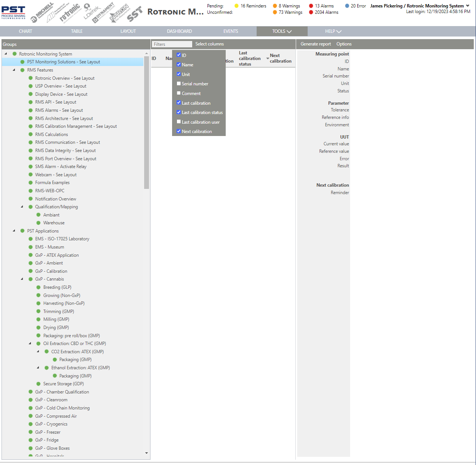Click the SST brand logo
The width and height of the screenshot is (476, 465).
(134, 14)
